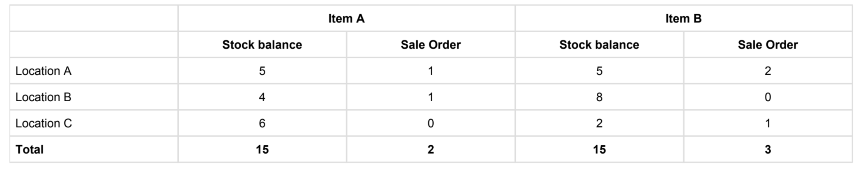
Task: Click the Location A row label
Action: pyautogui.click(x=43, y=71)
